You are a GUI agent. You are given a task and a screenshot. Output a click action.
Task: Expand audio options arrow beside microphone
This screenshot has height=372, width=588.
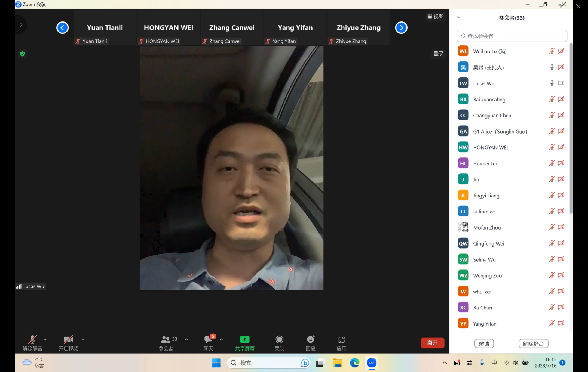coord(45,339)
